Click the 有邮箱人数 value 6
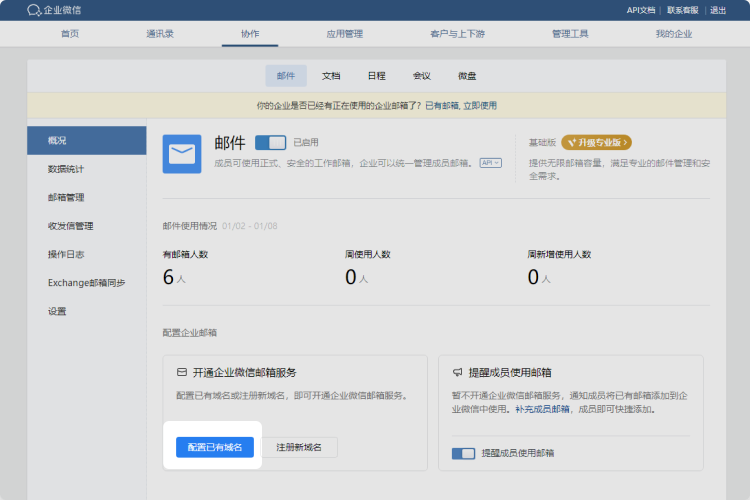Screen dimensions: 750x500 [168, 277]
